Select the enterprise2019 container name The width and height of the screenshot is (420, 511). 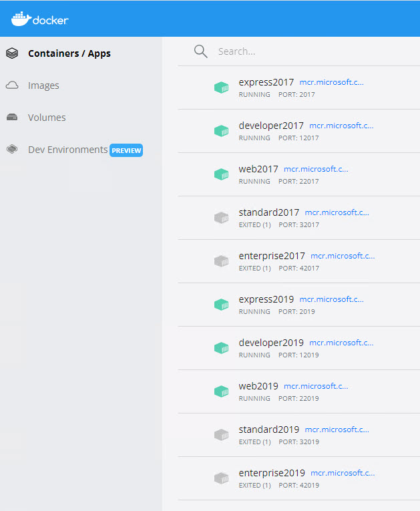click(x=272, y=473)
